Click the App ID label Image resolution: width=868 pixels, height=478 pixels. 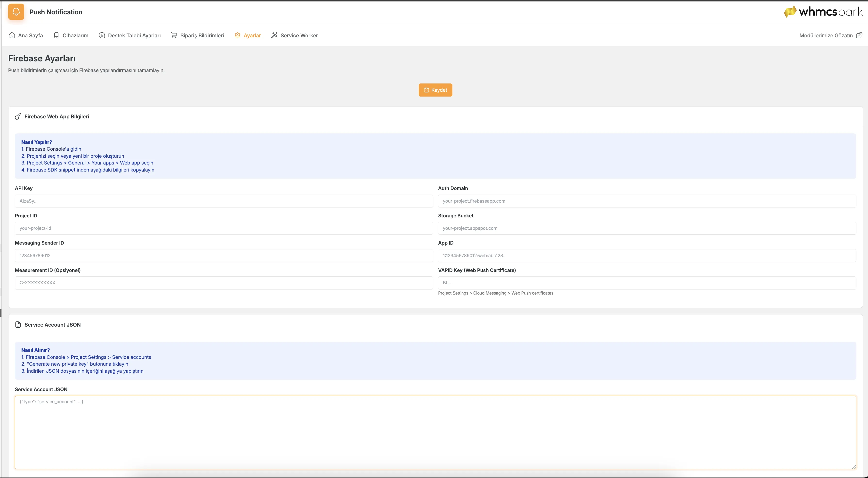pyautogui.click(x=446, y=243)
